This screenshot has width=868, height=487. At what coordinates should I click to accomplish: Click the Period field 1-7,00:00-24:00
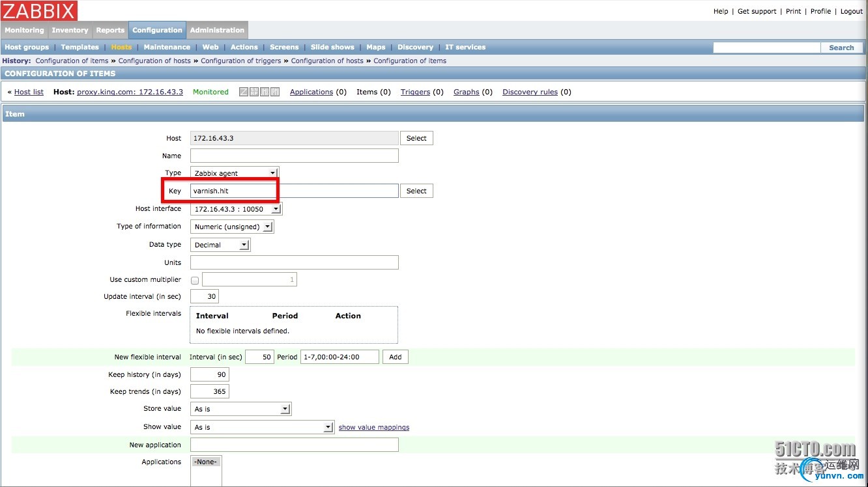pos(340,357)
